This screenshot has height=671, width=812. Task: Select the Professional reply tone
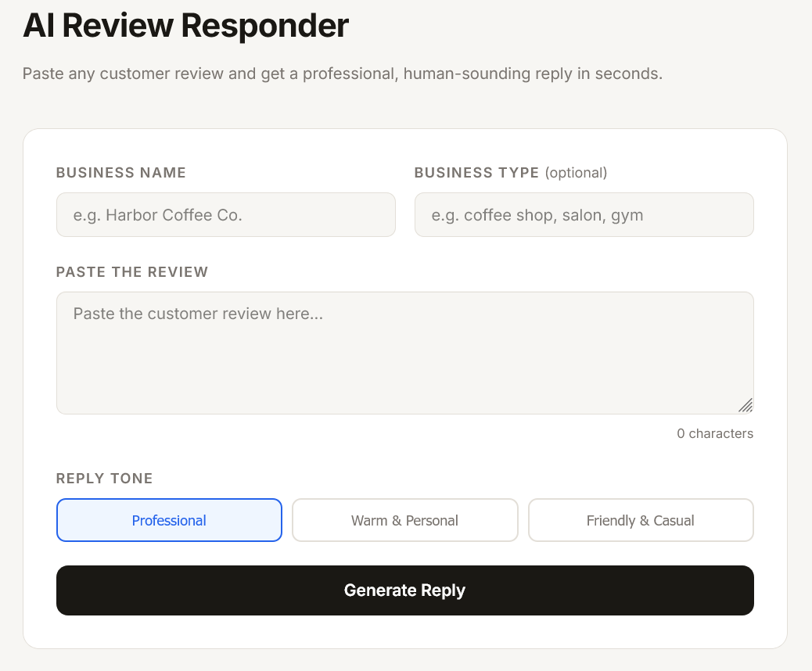(169, 520)
